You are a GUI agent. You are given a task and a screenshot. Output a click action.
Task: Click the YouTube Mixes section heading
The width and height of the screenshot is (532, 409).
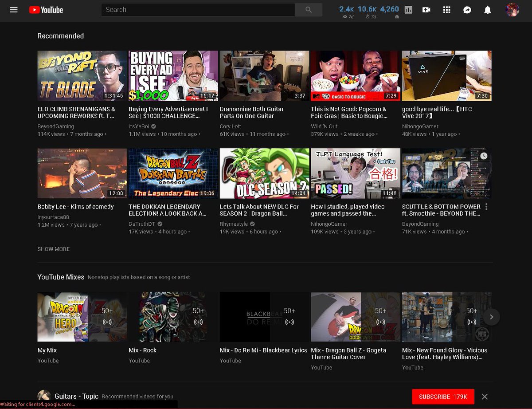tap(61, 277)
